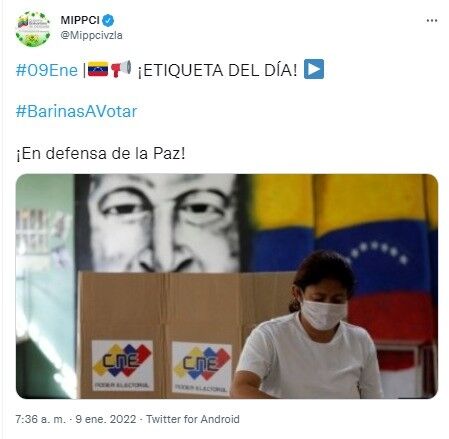The width and height of the screenshot is (449, 439).
Task: Click the blue play button emoji
Action: coord(314,69)
